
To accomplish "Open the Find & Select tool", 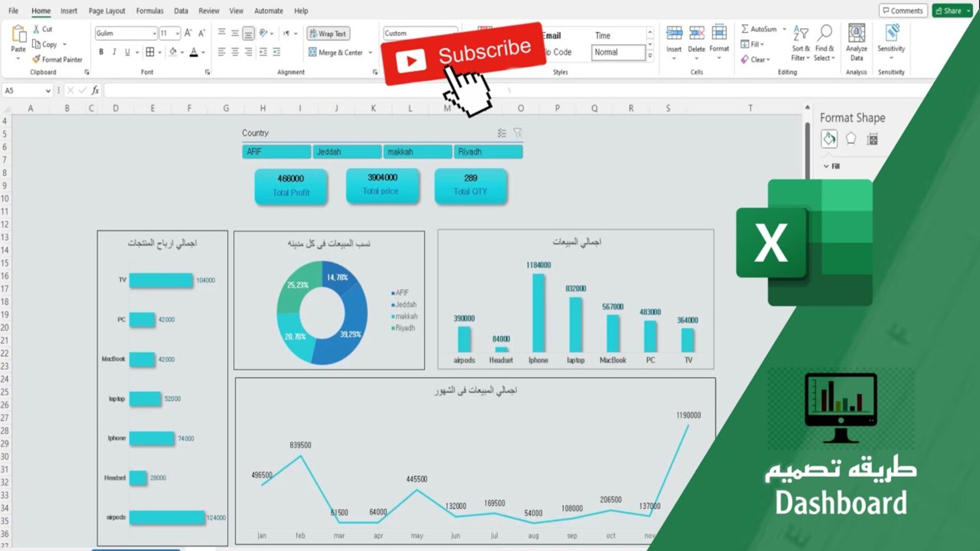I will click(x=824, y=43).
